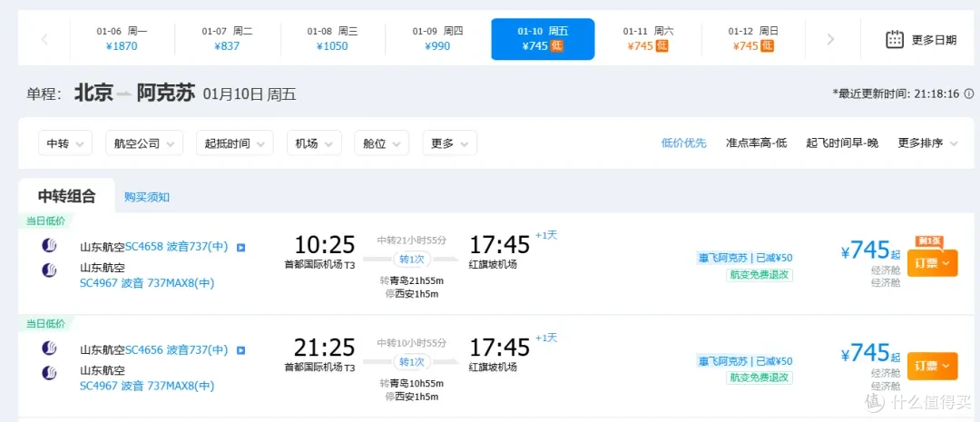Click play icon beside flight SC4658
This screenshot has width=980, height=422.
(241, 247)
